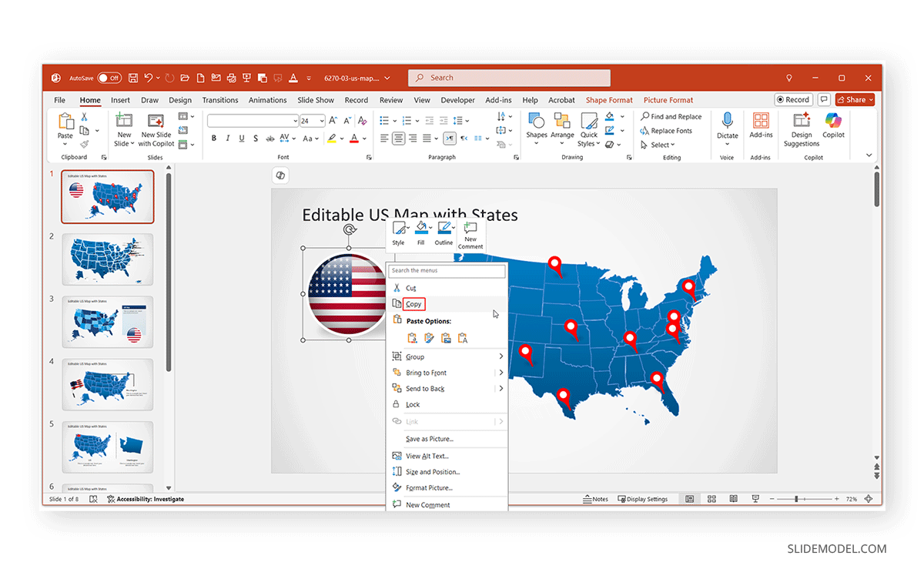Image resolution: width=924 pixels, height=572 pixels.
Task: Toggle Bold formatting in Font group
Action: click(214, 139)
